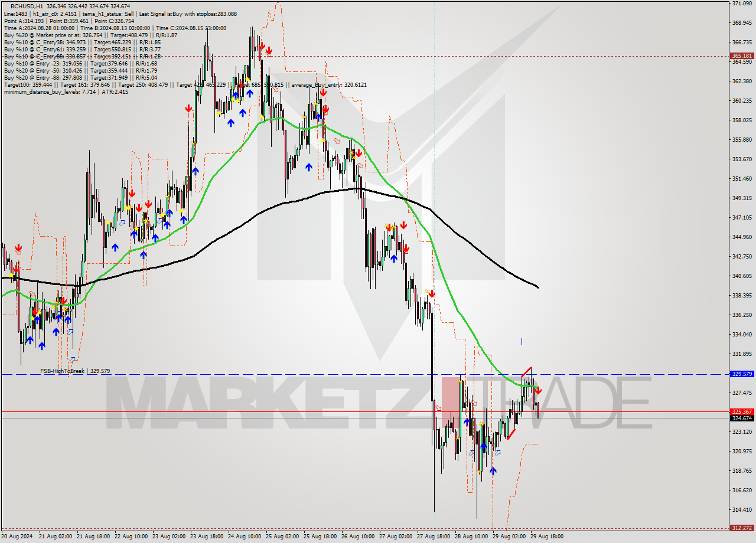Click the 318.765 price axis label

point(741,470)
